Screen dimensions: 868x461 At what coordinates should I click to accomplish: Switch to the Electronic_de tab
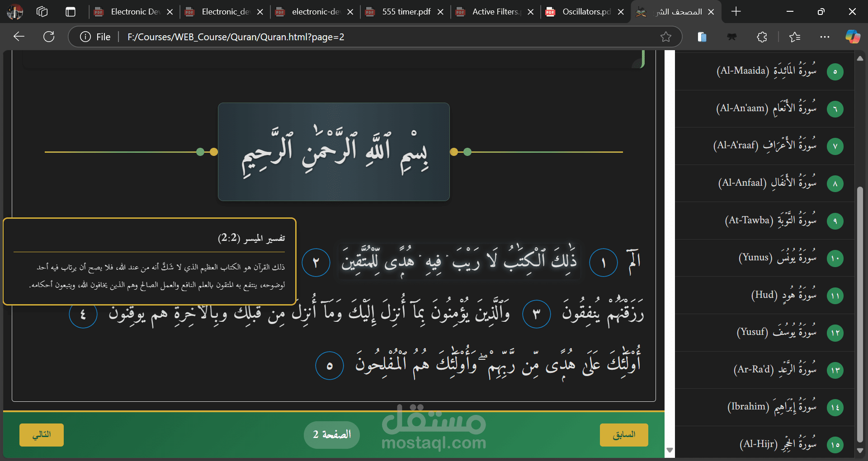click(224, 12)
